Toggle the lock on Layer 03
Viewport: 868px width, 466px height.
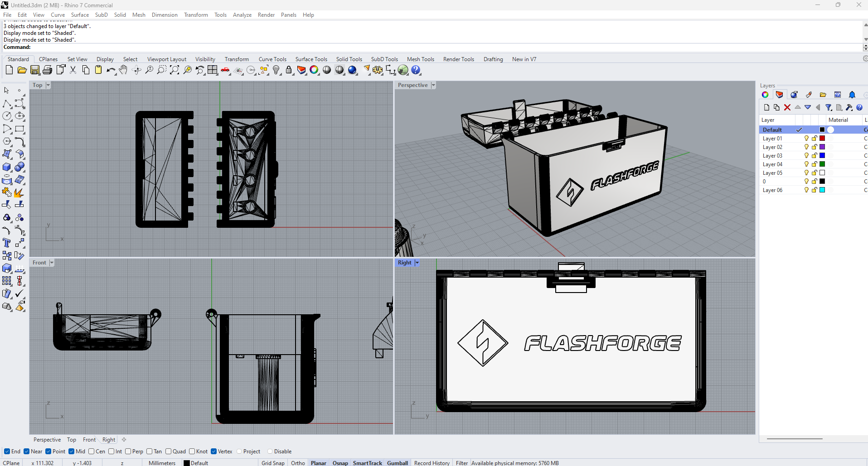point(814,156)
